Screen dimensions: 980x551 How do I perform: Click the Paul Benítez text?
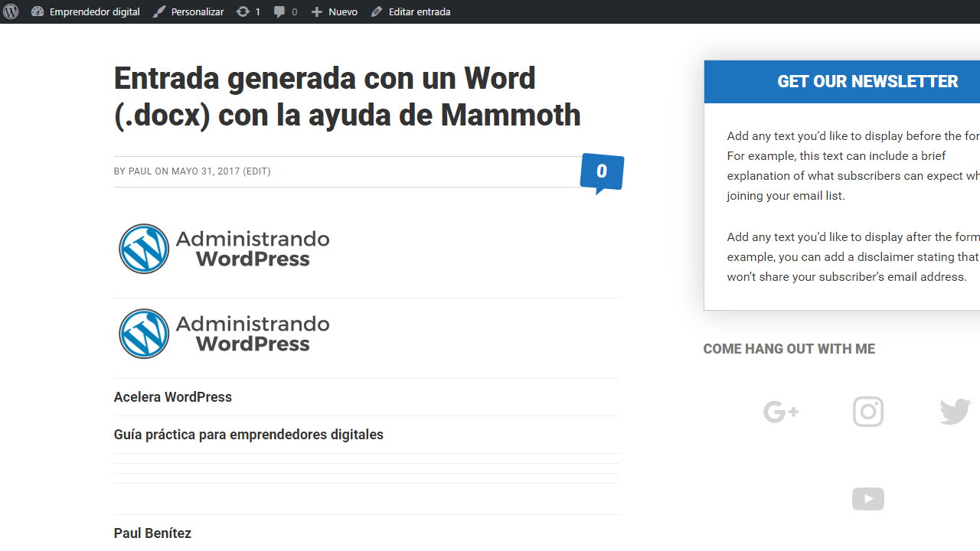(152, 533)
